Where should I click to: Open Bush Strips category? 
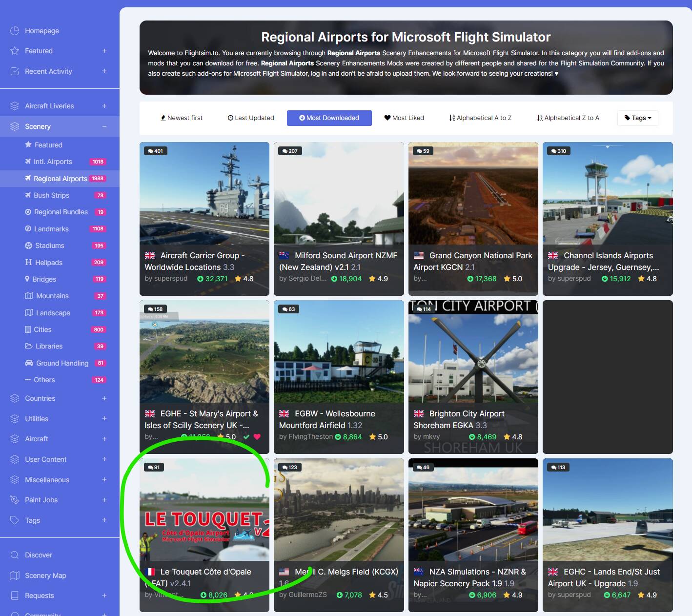(51, 195)
